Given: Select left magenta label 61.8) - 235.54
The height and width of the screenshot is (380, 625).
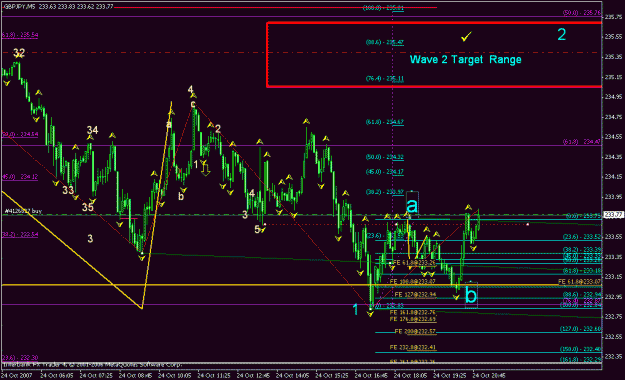Looking at the screenshot, I should (x=20, y=35).
